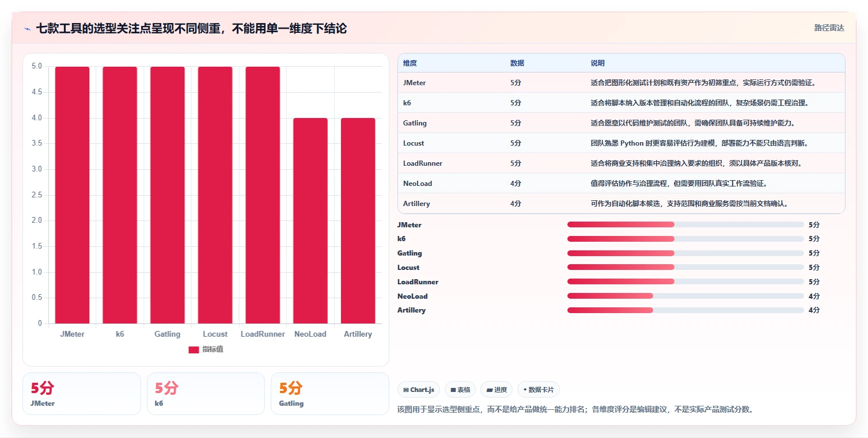Toggle the 指标值 legend swatch
This screenshot has height=438, width=868.
point(194,350)
